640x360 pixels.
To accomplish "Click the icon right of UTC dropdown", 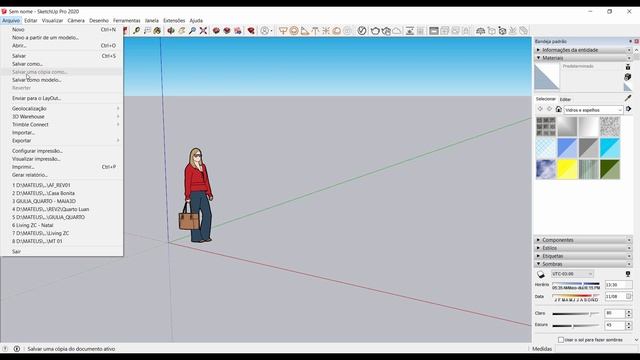I will pyautogui.click(x=628, y=274).
